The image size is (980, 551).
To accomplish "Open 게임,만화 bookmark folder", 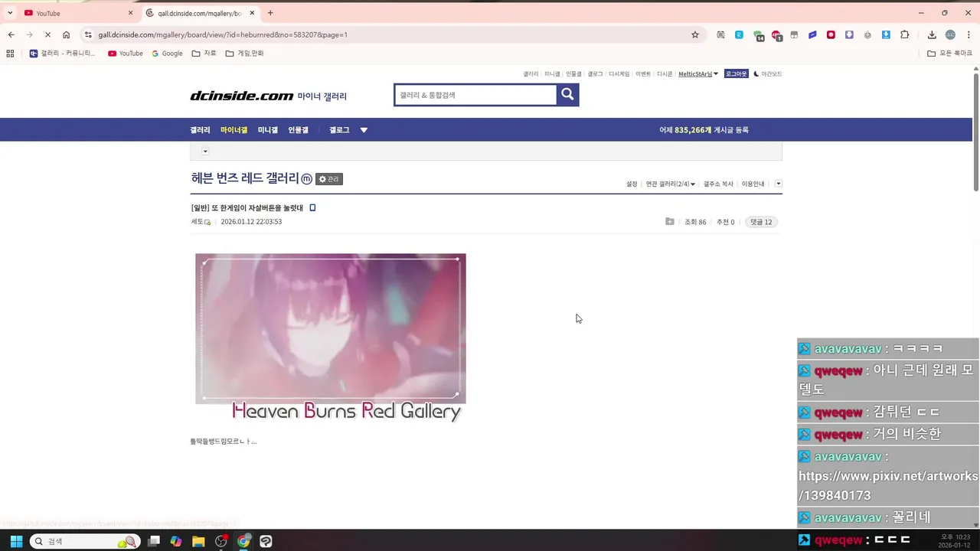I will tap(244, 54).
